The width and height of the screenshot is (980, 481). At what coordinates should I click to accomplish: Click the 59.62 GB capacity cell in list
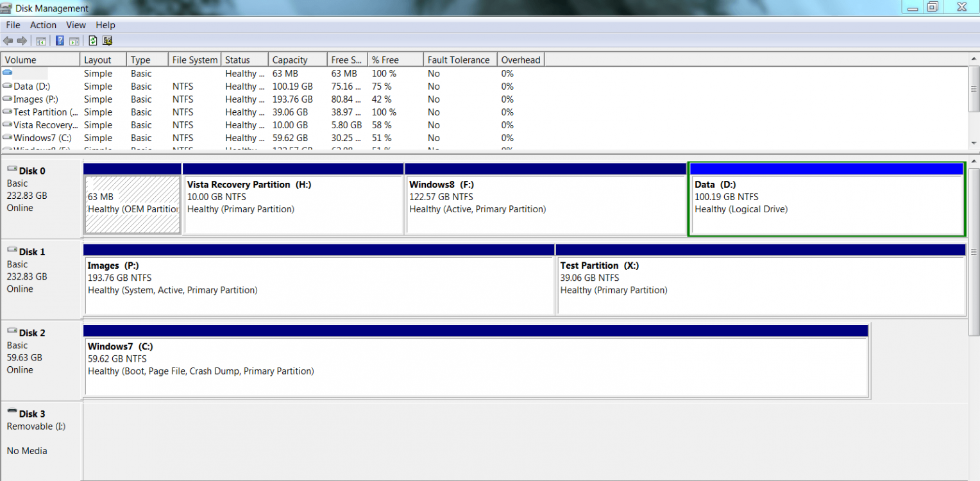pos(290,137)
